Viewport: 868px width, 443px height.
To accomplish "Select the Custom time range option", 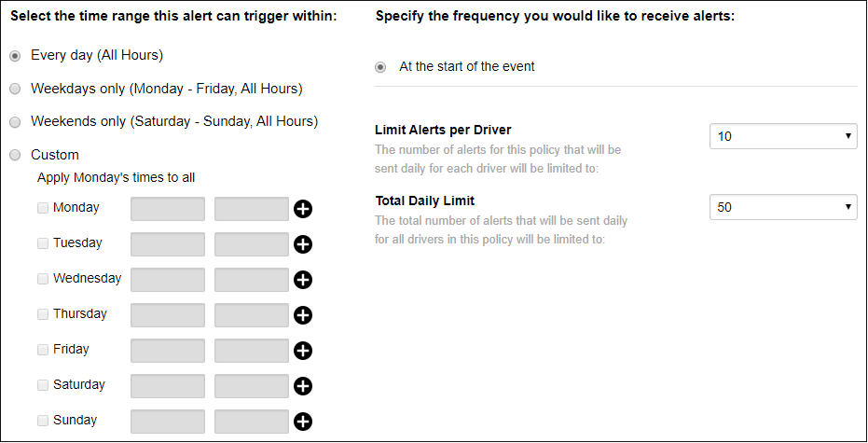I will tap(16, 155).
